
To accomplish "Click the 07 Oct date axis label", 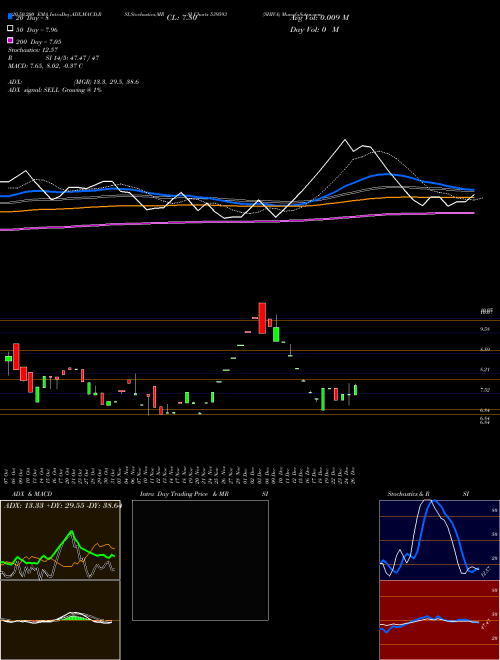I will [8, 475].
